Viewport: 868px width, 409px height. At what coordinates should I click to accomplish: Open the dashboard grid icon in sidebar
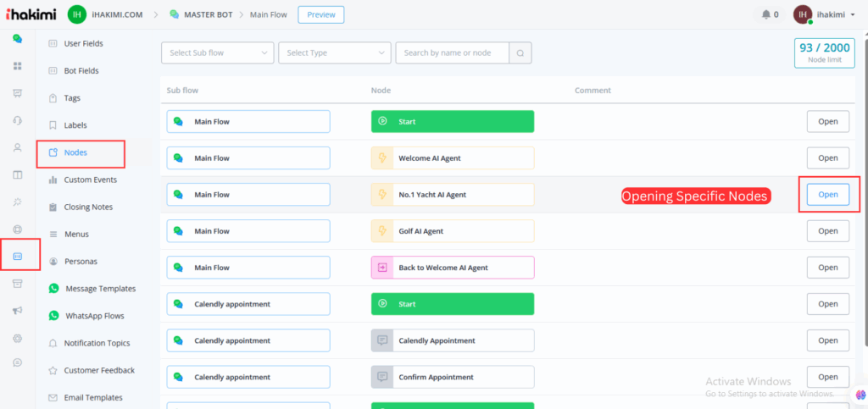tap(17, 65)
